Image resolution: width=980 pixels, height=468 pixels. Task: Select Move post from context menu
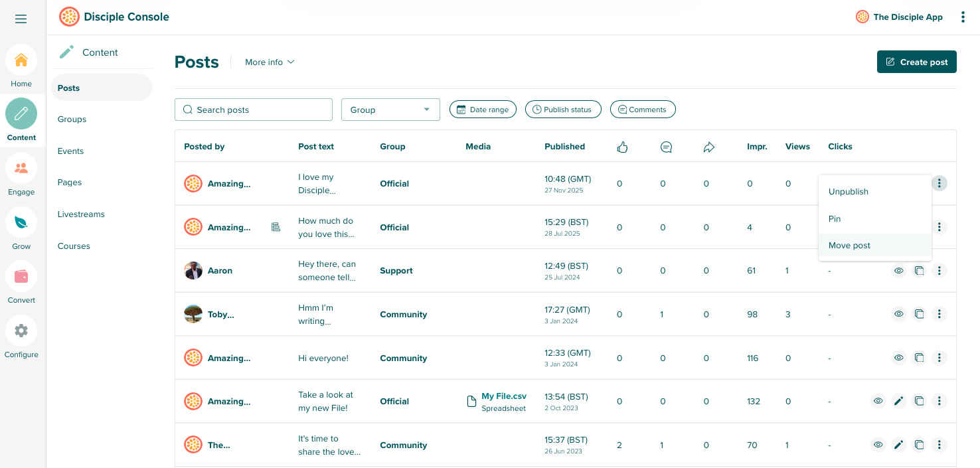[849, 246]
